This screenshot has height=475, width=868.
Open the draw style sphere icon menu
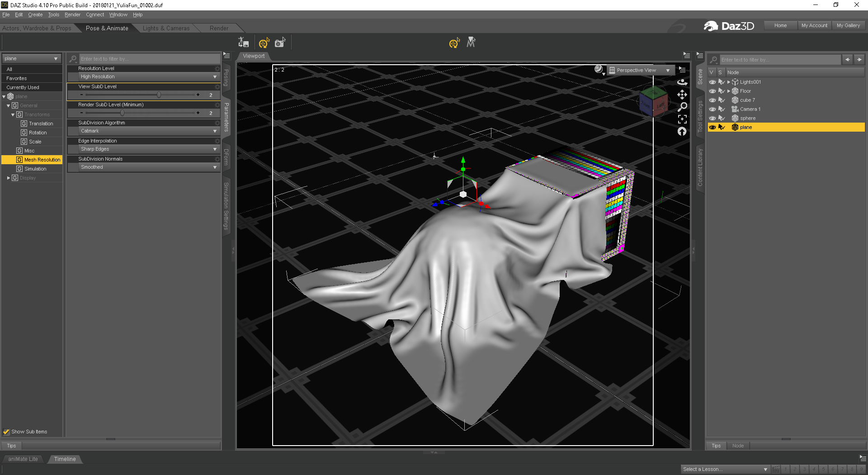pos(599,70)
